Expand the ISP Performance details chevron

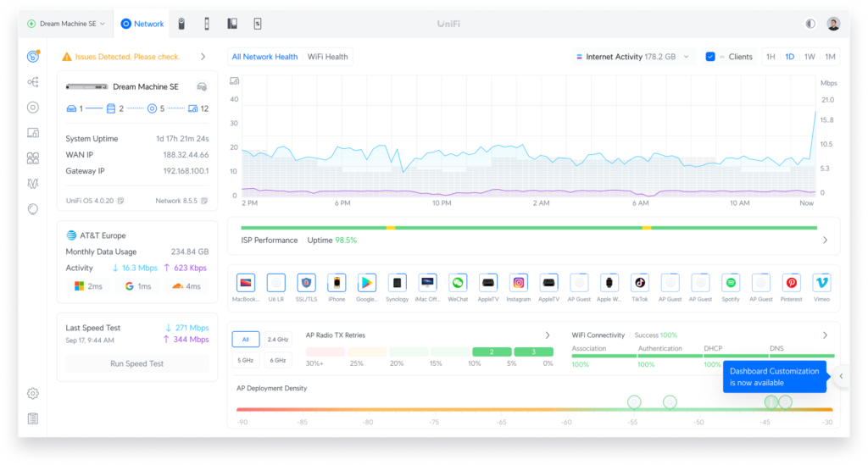(x=825, y=240)
